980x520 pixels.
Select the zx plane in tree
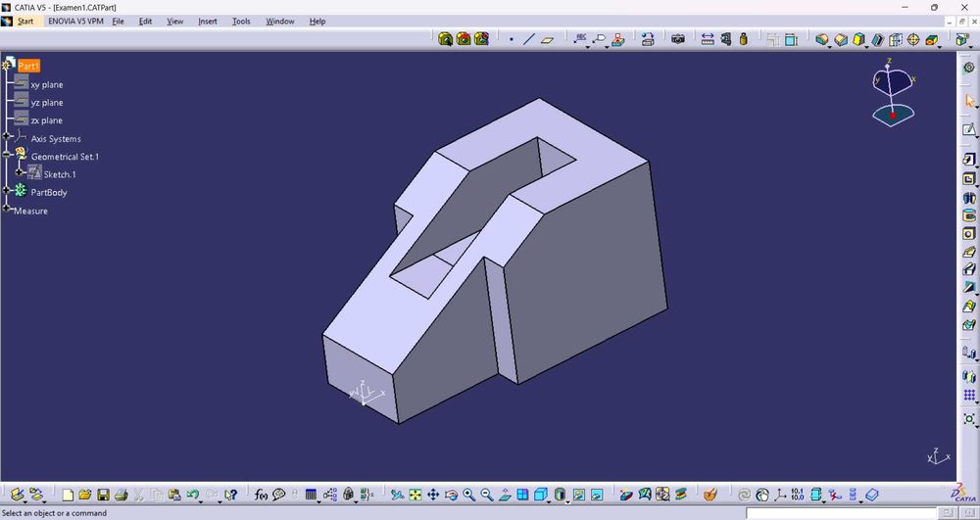[47, 120]
